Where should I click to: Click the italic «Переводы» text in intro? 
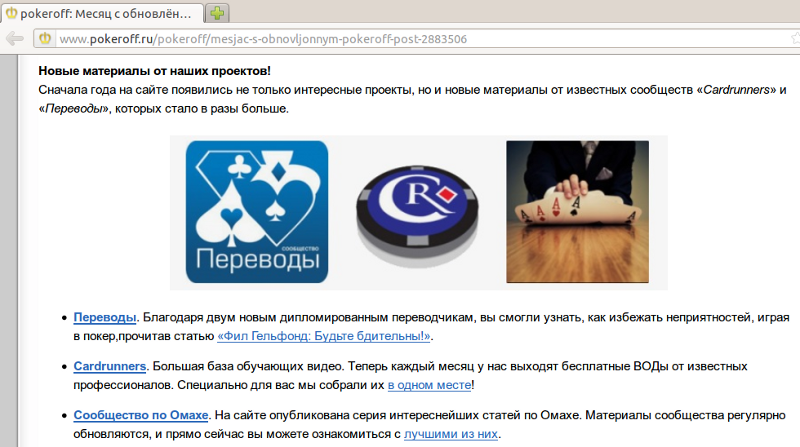[x=73, y=109]
